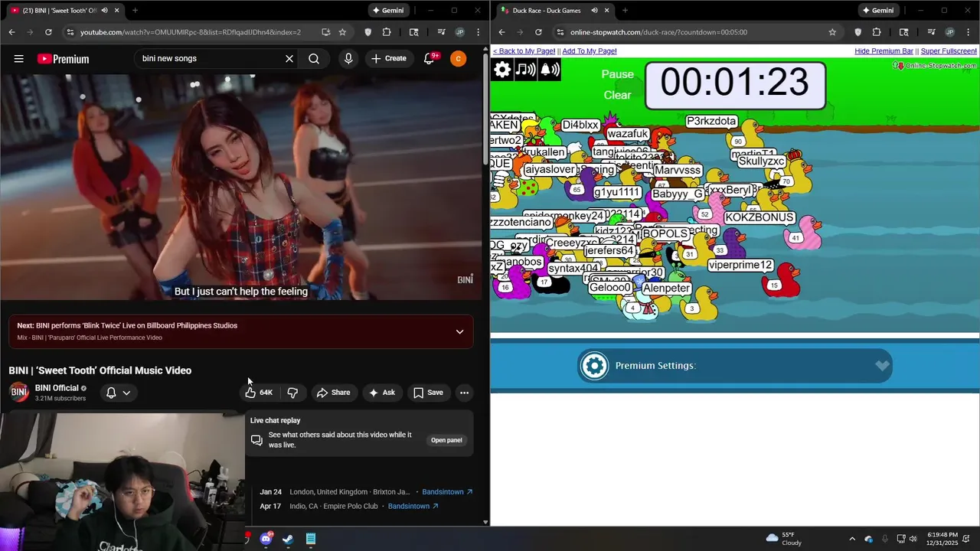Image resolution: width=980 pixels, height=551 pixels.
Task: Open the YouTube guide hamburger menu
Action: point(18,59)
